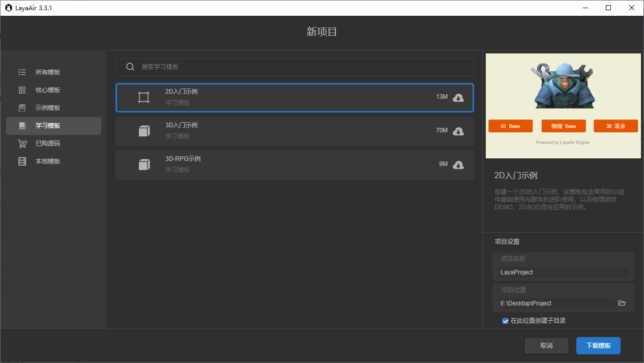
Task: Click the search magnifier icon
Action: (x=130, y=67)
